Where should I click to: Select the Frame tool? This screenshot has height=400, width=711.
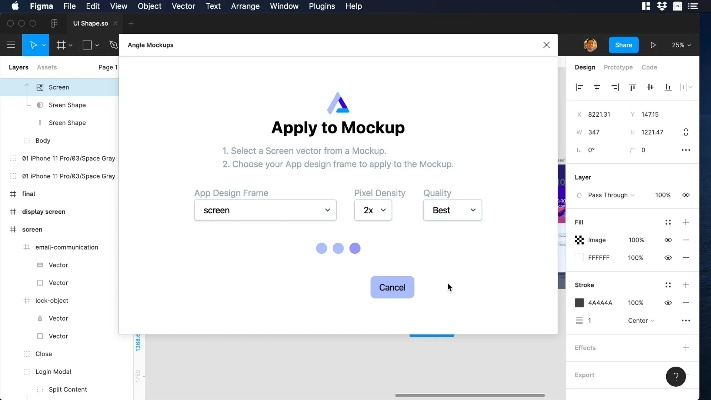pyautogui.click(x=61, y=45)
